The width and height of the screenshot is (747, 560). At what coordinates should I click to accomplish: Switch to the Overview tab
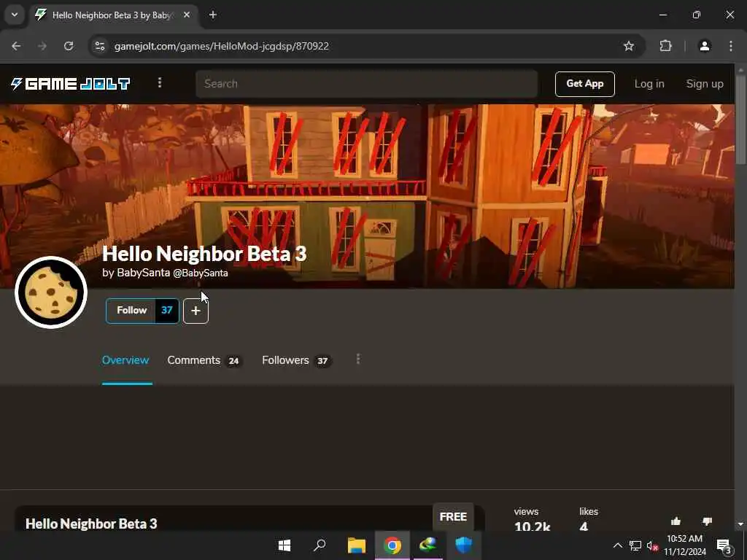pyautogui.click(x=125, y=360)
